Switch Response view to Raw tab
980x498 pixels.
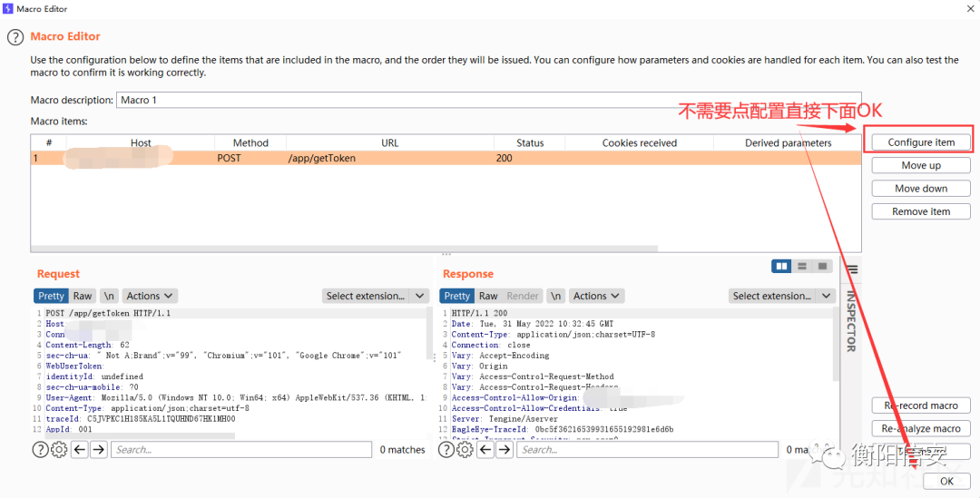[488, 296]
